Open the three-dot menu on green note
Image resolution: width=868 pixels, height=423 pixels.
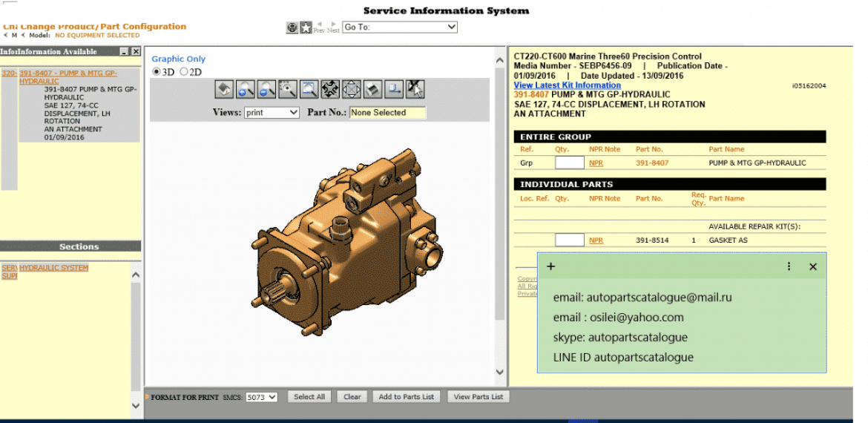789,266
